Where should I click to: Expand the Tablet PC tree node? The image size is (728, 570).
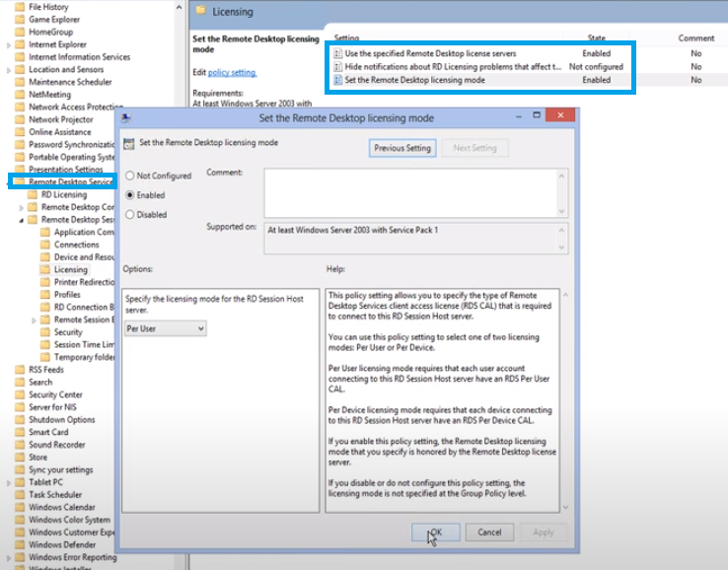(8, 483)
